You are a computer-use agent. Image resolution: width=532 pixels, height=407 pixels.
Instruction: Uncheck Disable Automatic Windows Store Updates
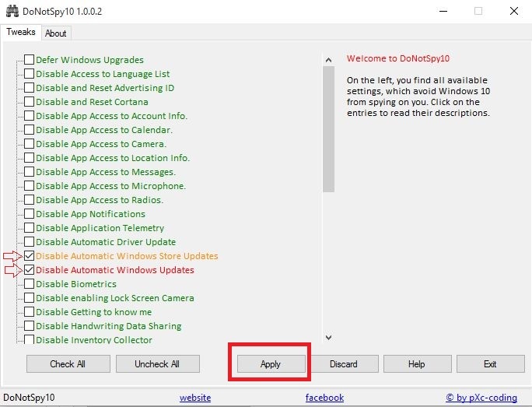[30, 255]
